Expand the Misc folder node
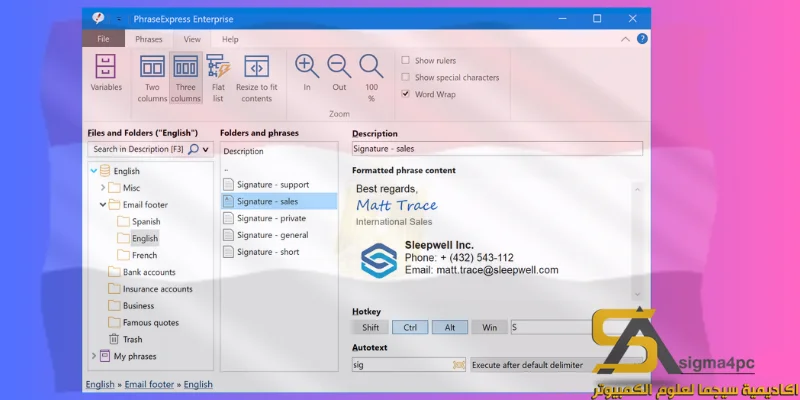Image resolution: width=800 pixels, height=400 pixels. click(103, 188)
